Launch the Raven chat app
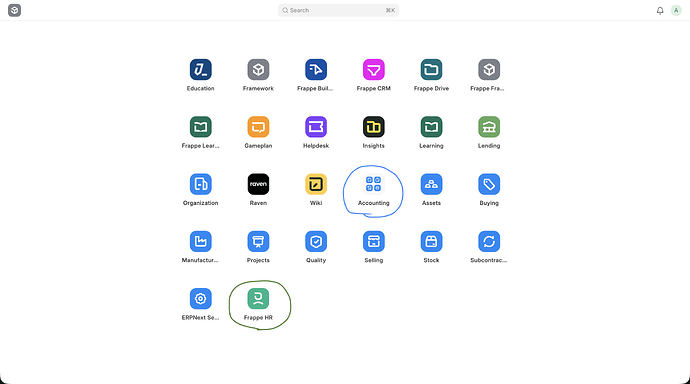Screen dimensions: 690x384 click(258, 184)
